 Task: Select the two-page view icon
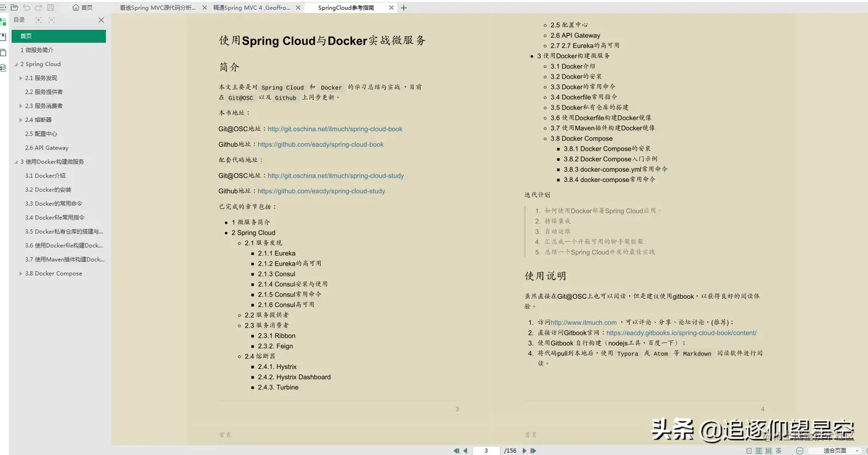[759, 450]
